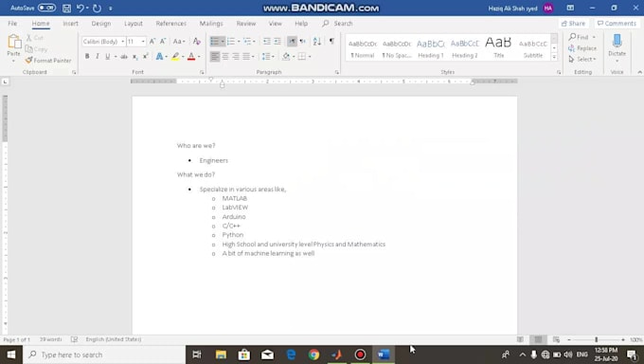Click the Dictate microphone icon
The width and height of the screenshot is (644, 364).
click(x=617, y=41)
